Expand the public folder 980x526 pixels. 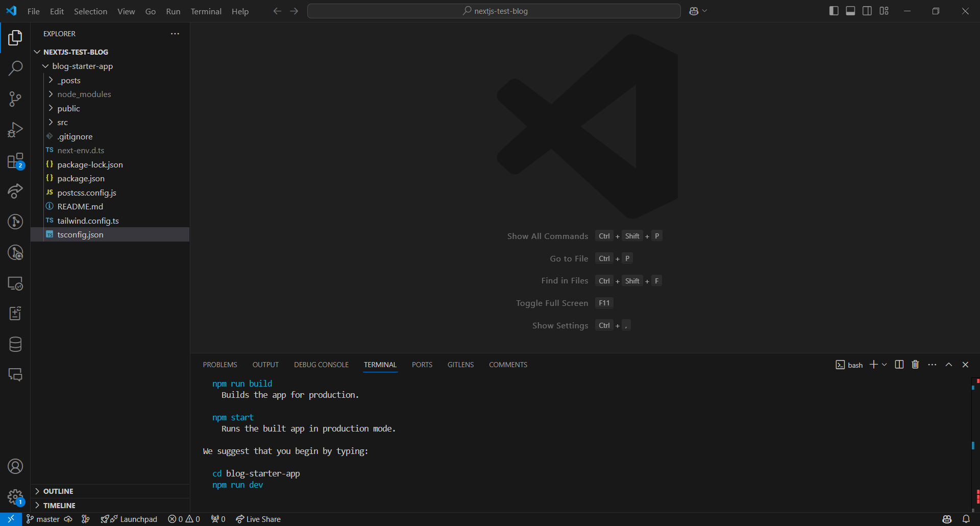click(51, 108)
